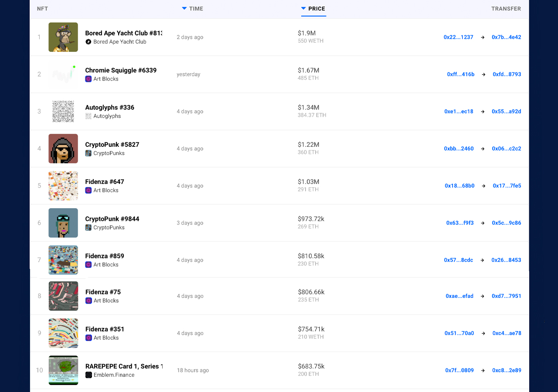This screenshot has width=558, height=392.
Task: Sort by the TIME column header
Action: [193, 9]
